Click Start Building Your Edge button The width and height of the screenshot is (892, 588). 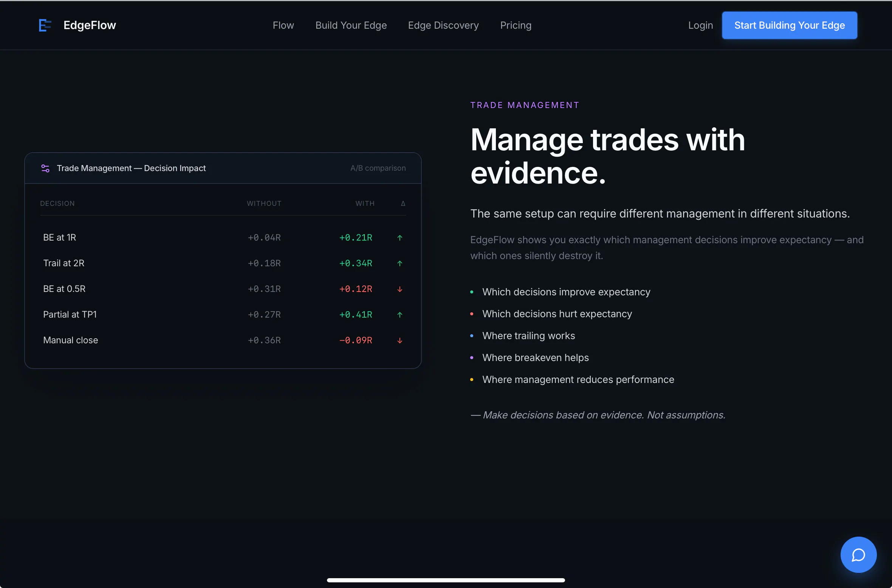pos(790,25)
